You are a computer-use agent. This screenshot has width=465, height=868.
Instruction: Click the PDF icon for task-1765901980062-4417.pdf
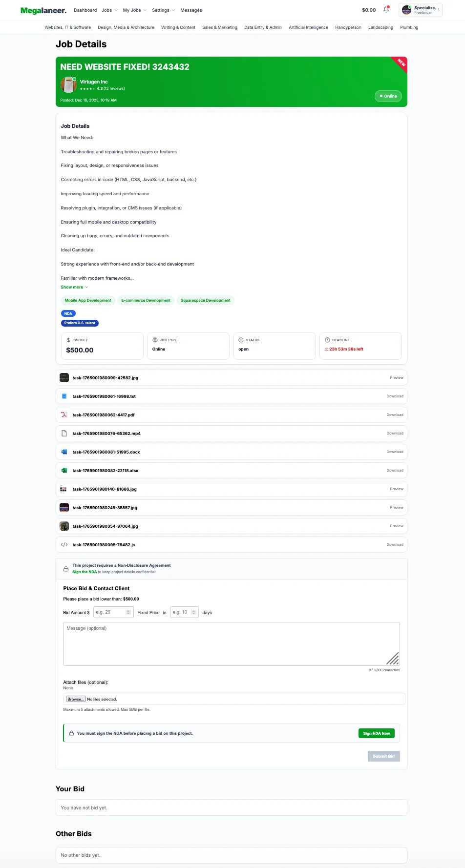point(64,414)
